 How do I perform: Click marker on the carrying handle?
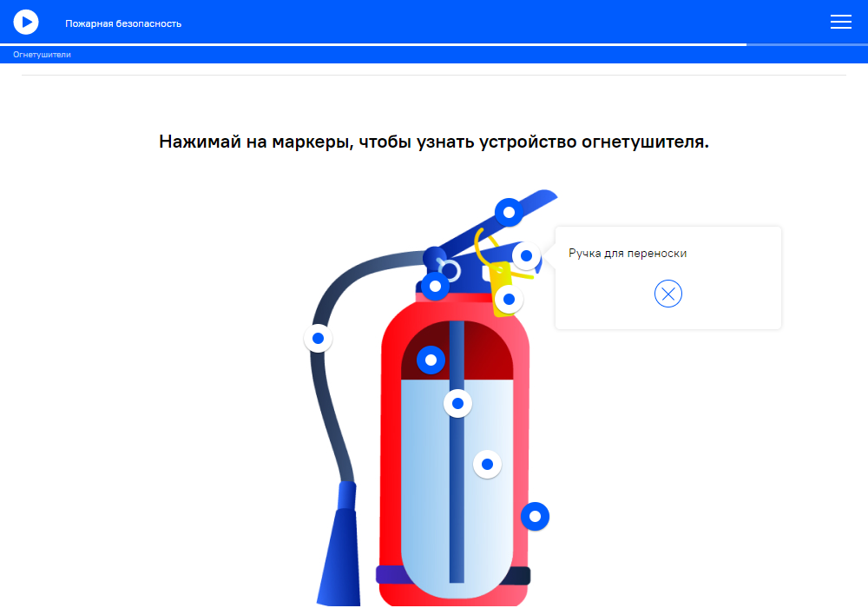coord(527,256)
